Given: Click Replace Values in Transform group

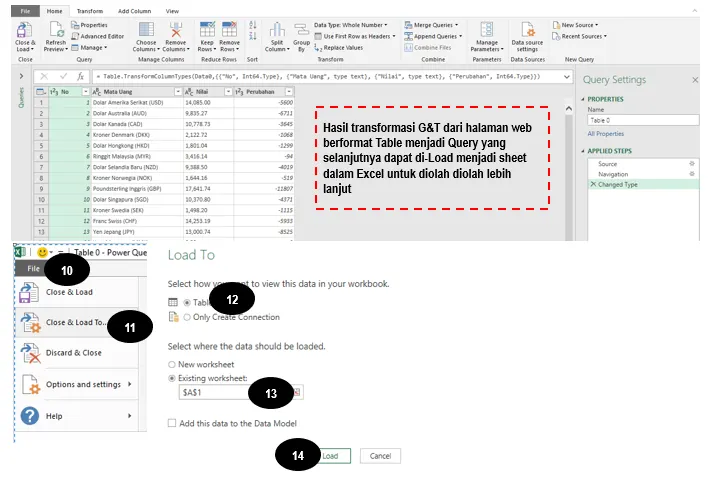Looking at the screenshot, I should [339, 48].
